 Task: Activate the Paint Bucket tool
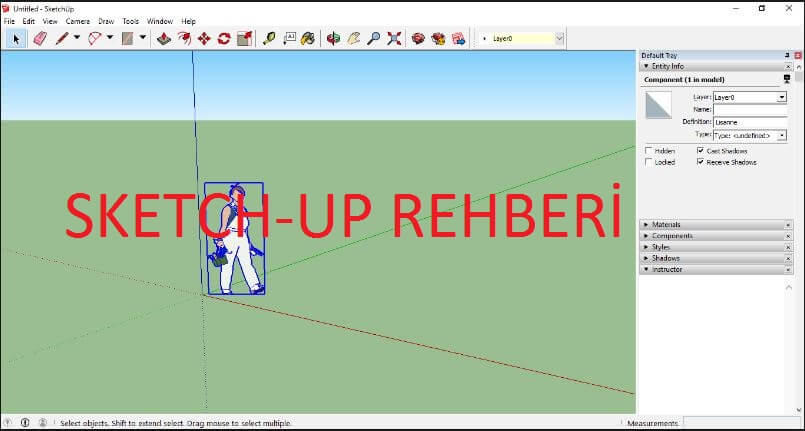point(308,38)
